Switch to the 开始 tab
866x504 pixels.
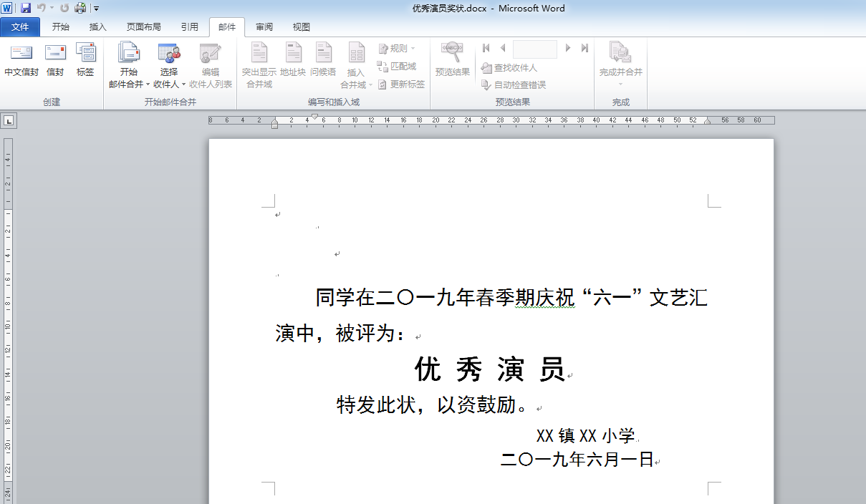61,27
